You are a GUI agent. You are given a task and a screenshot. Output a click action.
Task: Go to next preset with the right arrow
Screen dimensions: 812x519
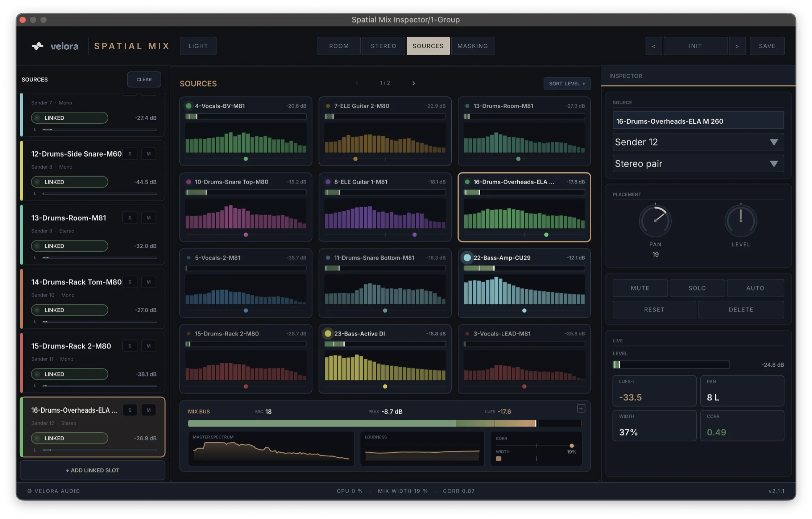pos(737,46)
